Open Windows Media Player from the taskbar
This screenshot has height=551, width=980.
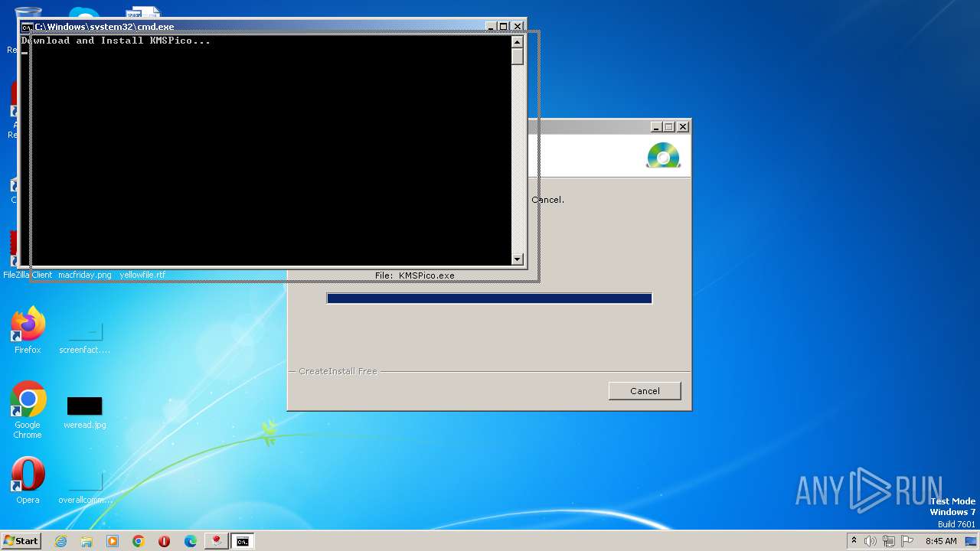113,541
